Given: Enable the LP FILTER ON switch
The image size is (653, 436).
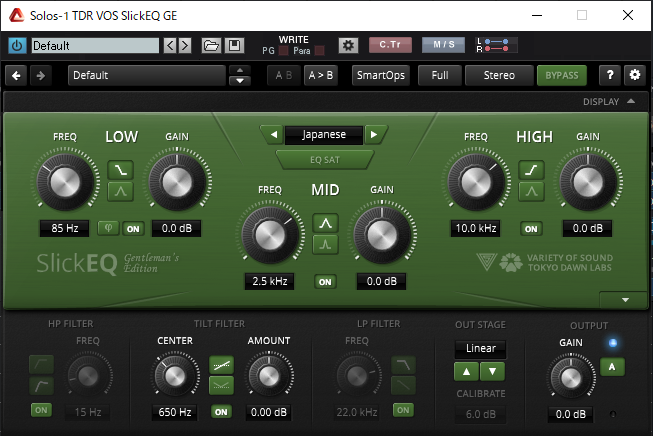Looking at the screenshot, I should click(x=403, y=410).
